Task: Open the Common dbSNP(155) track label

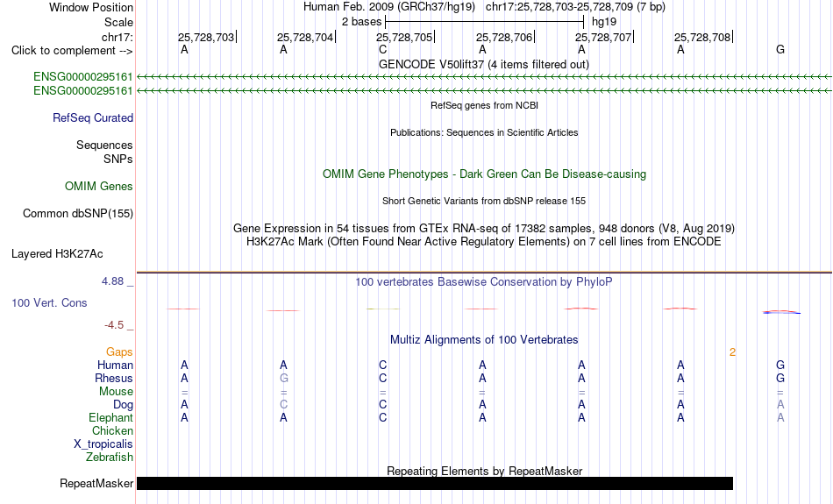Action: pyautogui.click(x=78, y=214)
